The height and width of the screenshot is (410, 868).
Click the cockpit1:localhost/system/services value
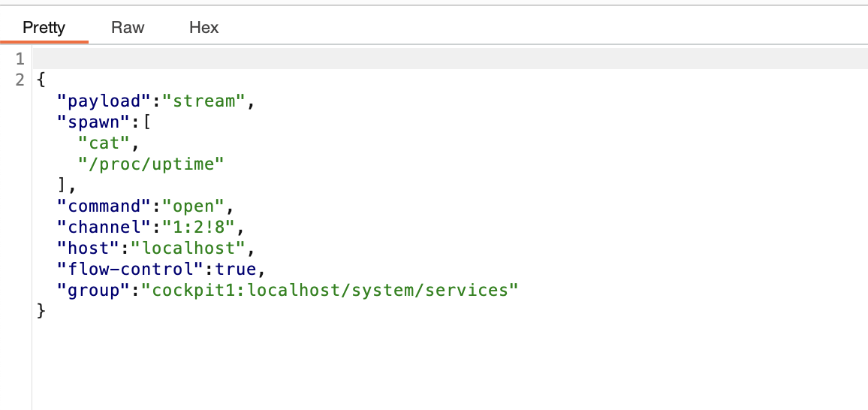[x=330, y=291]
